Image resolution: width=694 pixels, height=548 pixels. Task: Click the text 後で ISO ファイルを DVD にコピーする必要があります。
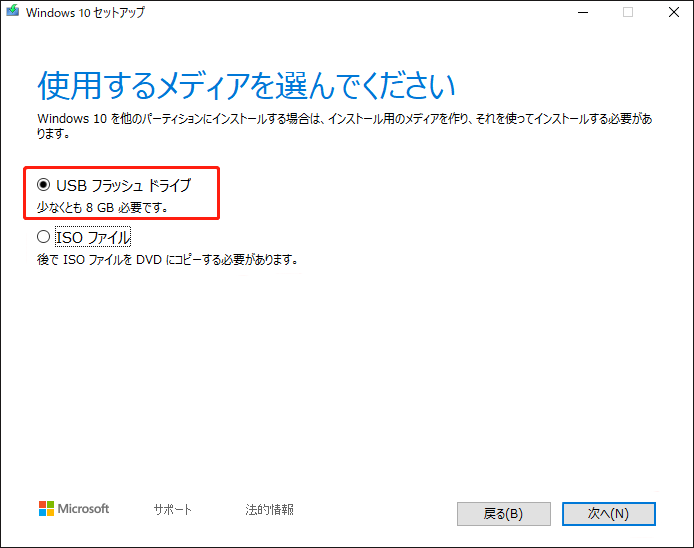[167, 259]
